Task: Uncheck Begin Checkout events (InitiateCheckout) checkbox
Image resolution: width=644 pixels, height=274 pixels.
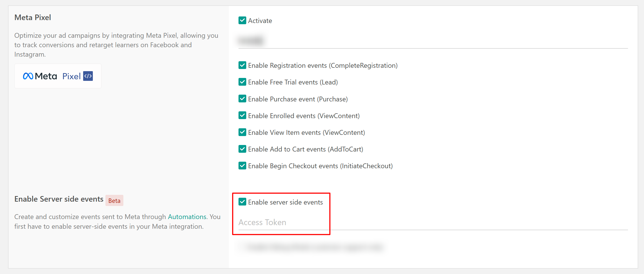Action: (x=242, y=166)
